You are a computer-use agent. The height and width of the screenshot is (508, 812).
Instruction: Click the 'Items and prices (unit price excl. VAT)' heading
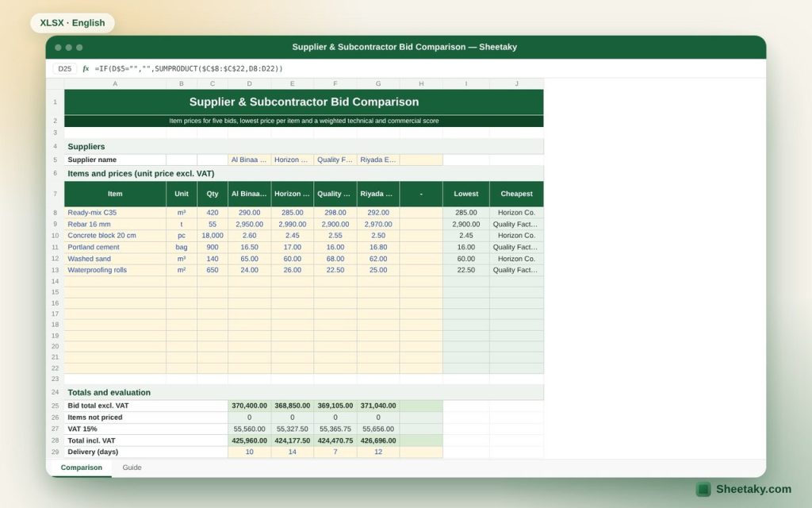(x=304, y=174)
